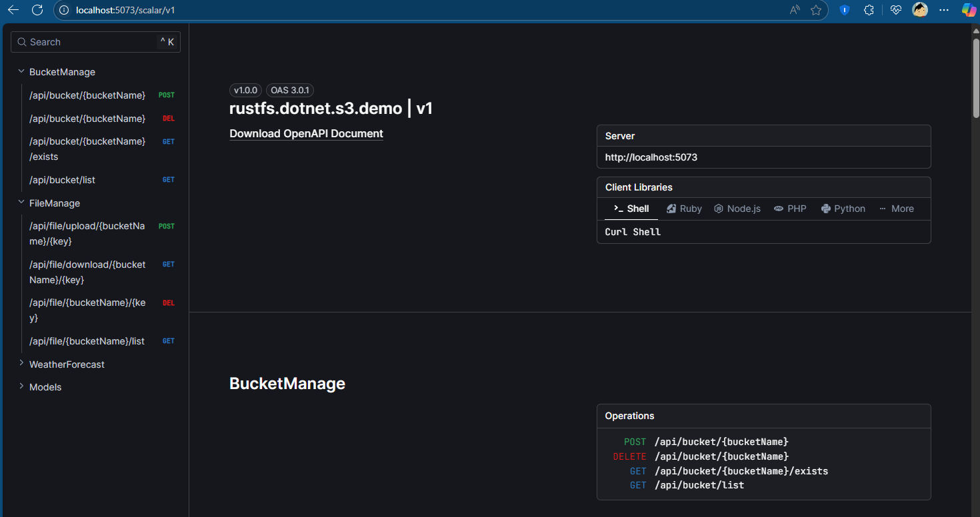Select the Shell client library tab
980x517 pixels.
tap(631, 209)
